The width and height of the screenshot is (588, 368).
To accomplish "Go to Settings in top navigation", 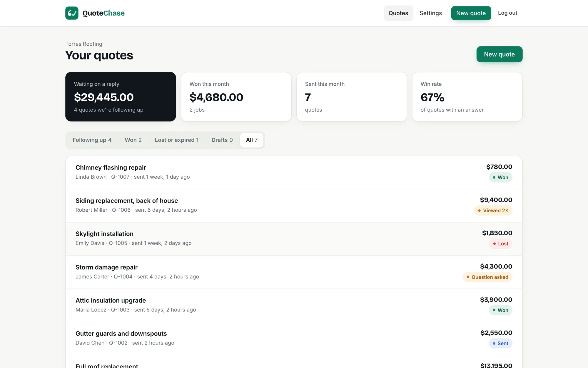I will [x=431, y=13].
